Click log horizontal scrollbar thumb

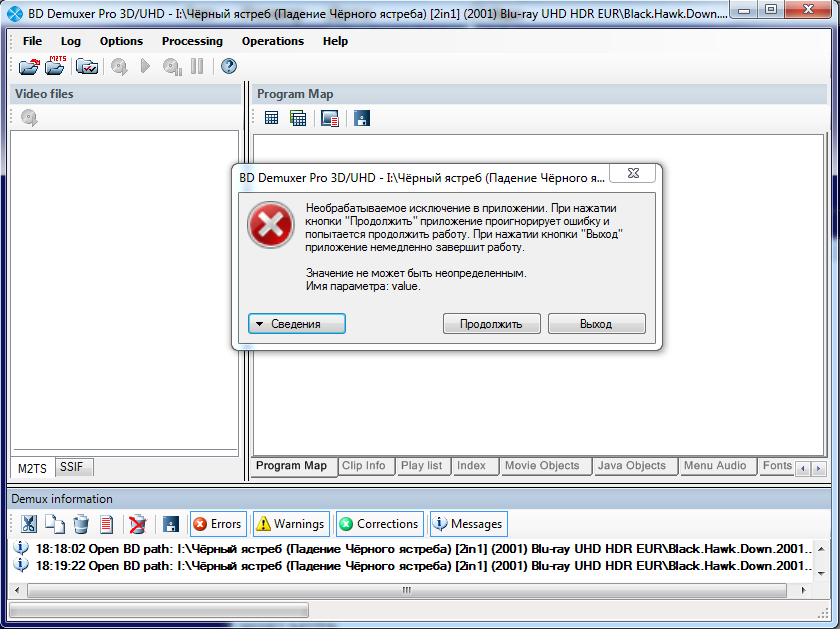[407, 590]
